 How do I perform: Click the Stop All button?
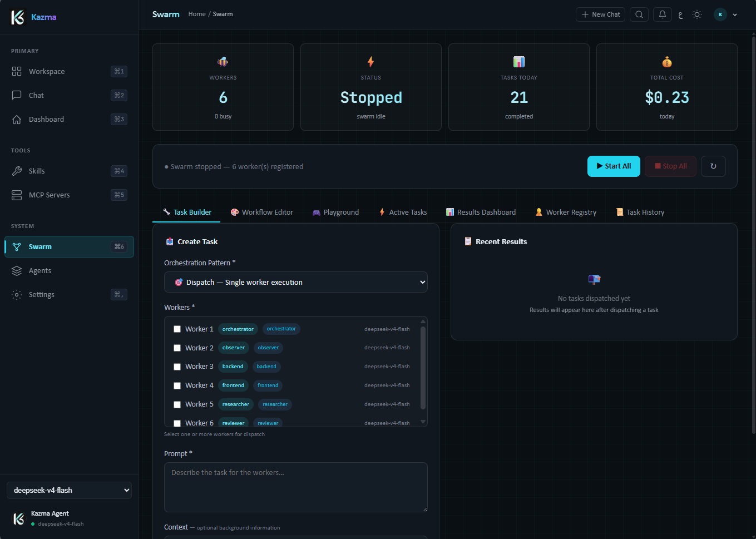[x=670, y=166]
